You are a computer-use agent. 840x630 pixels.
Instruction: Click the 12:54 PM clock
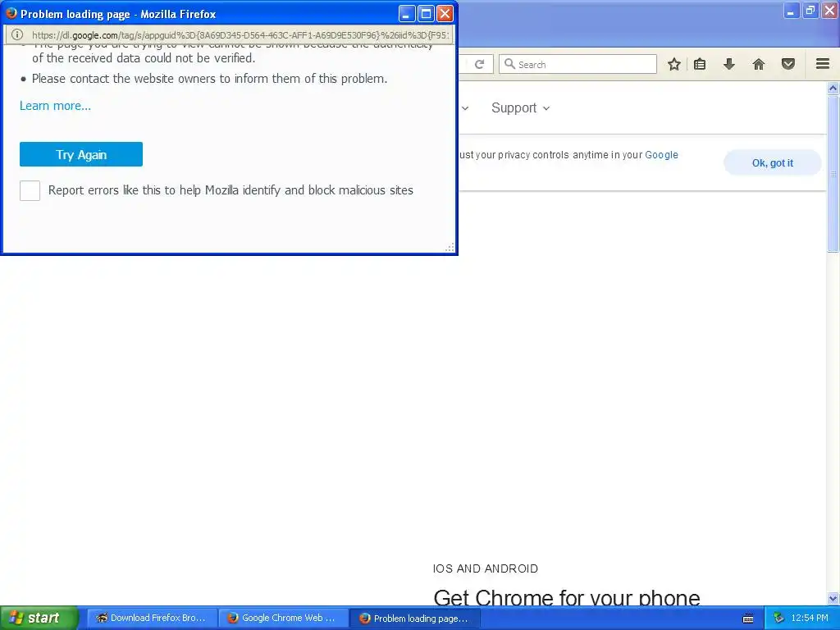(x=810, y=618)
